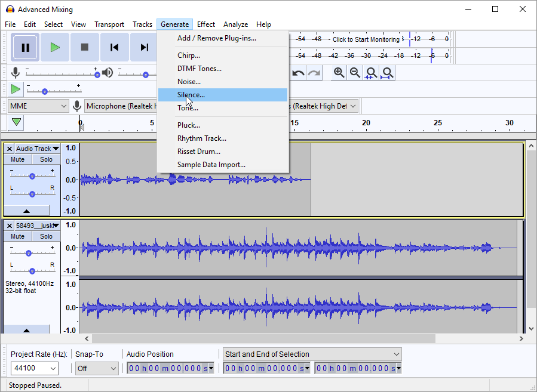Click the Zoom In magnifier
This screenshot has height=392, width=537.
339,73
